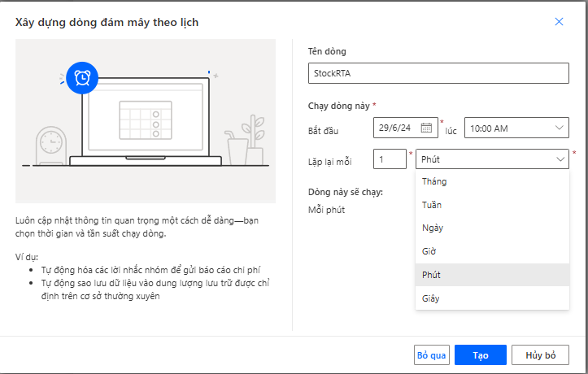Viewport: 588px width, 374px height.
Task: Close the dialog with the X icon
Action: tap(559, 22)
